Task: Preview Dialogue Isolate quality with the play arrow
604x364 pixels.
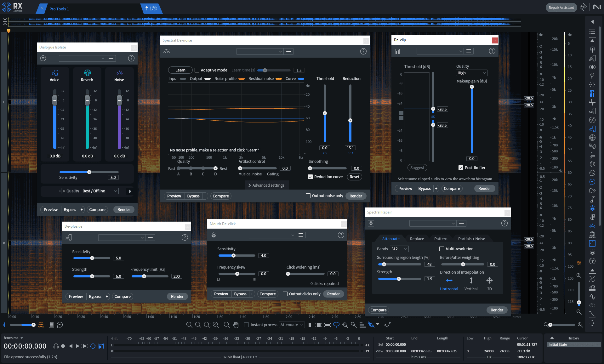Action: tap(130, 191)
